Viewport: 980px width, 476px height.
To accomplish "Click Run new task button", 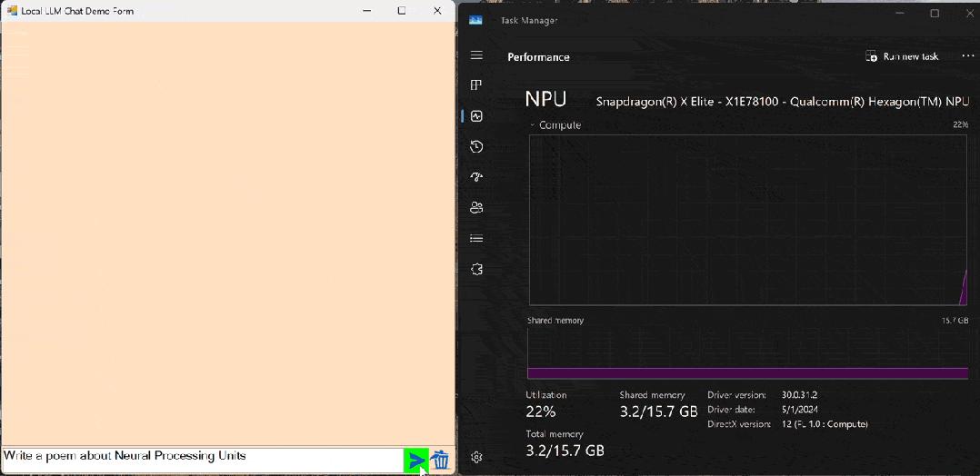I will [x=902, y=56].
